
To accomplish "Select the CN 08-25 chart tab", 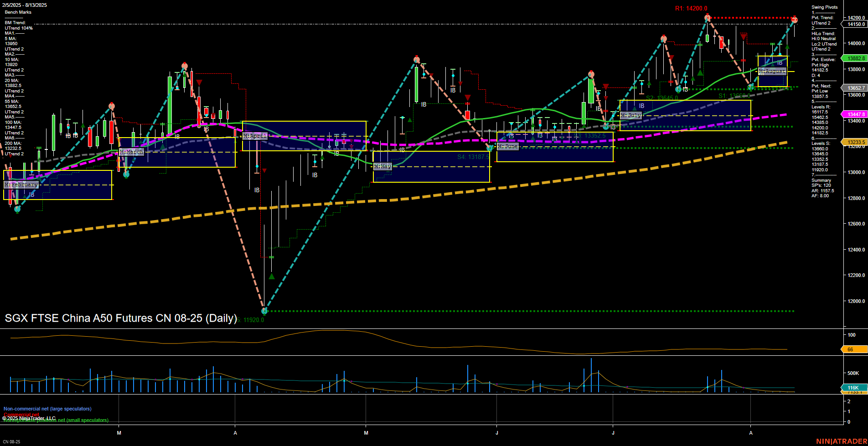I will pyautogui.click(x=11, y=441).
